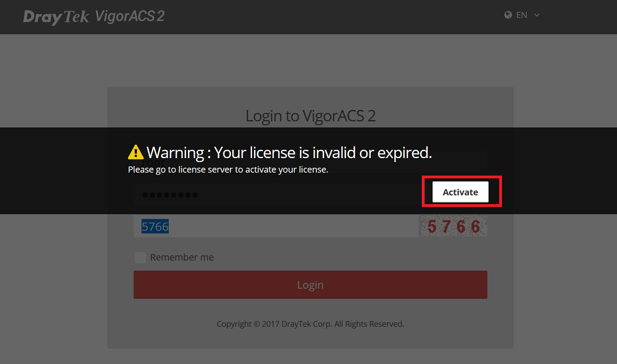Viewport: 617px width, 364px height.
Task: Click the globe language icon
Action: tap(508, 15)
